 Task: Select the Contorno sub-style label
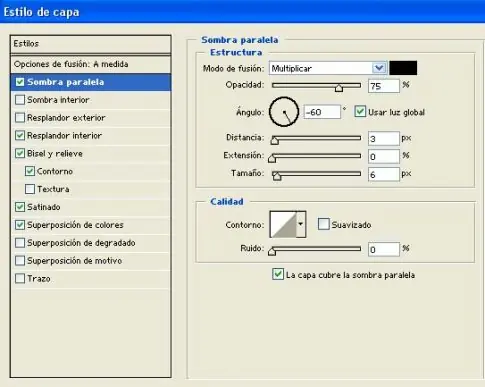pyautogui.click(x=55, y=171)
